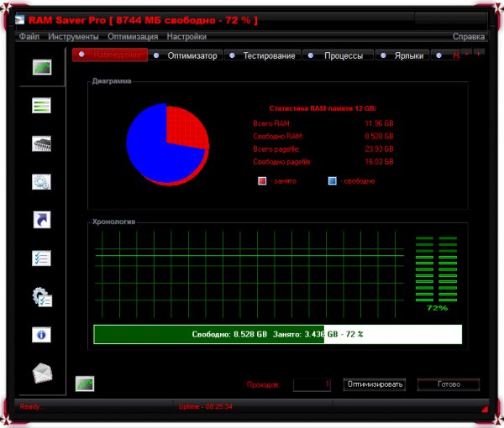The height and width of the screenshot is (428, 504).
Task: Click the Всего pagefile value 23.93 GB
Action: pyautogui.click(x=380, y=149)
